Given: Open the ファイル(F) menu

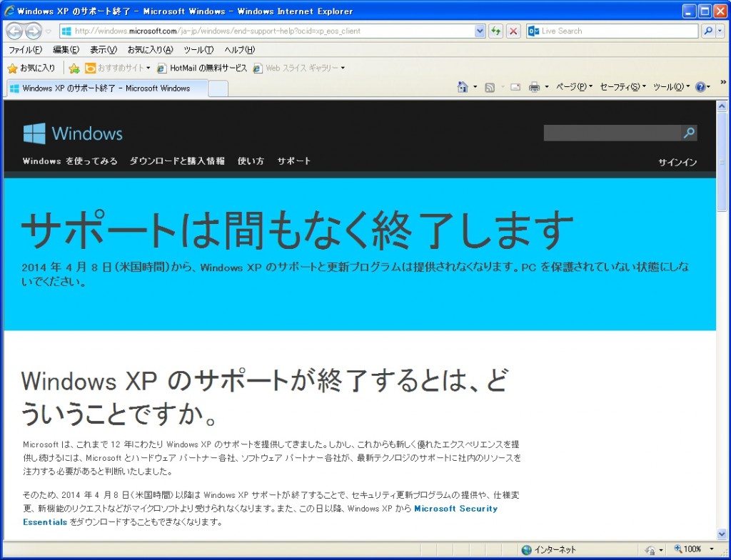Looking at the screenshot, I should pos(25,50).
